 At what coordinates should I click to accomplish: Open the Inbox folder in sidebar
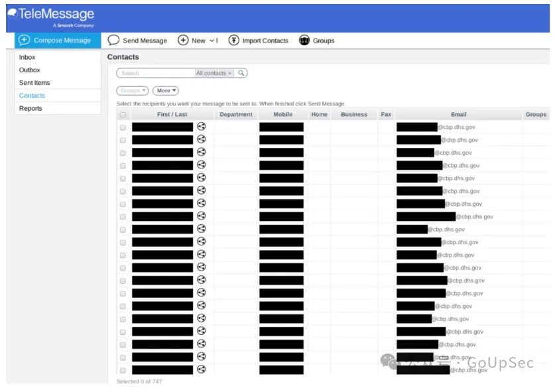[27, 57]
